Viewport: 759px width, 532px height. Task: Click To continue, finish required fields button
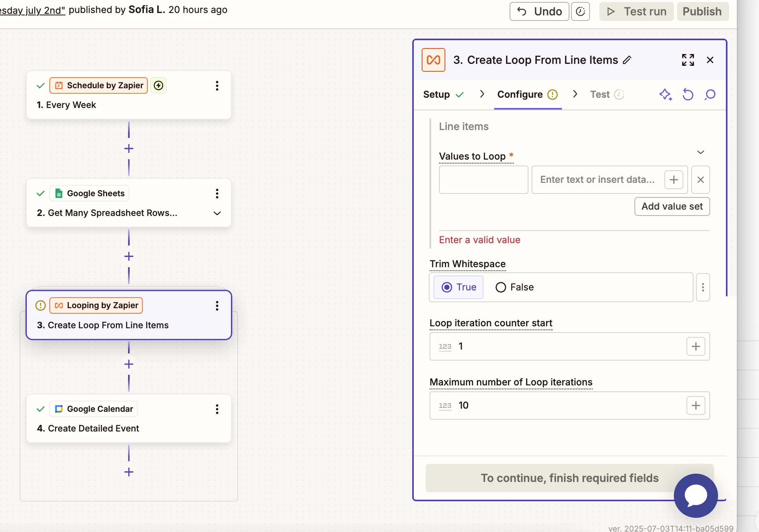click(569, 478)
